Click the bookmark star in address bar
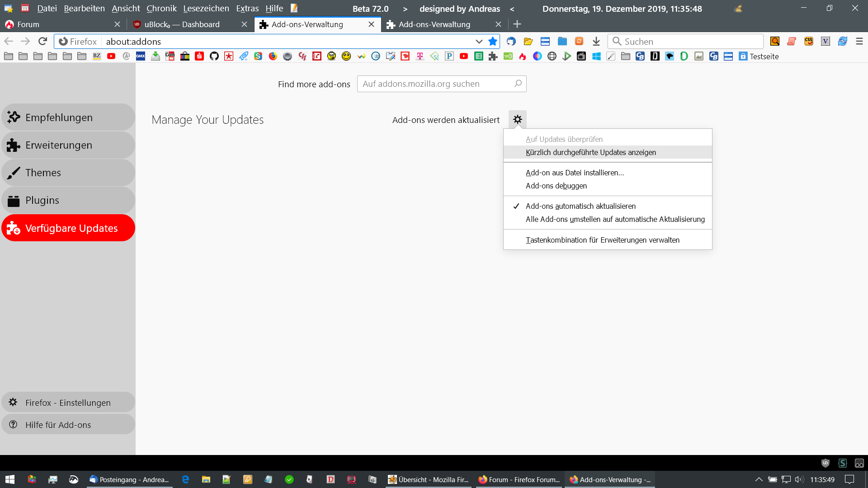 tap(493, 42)
